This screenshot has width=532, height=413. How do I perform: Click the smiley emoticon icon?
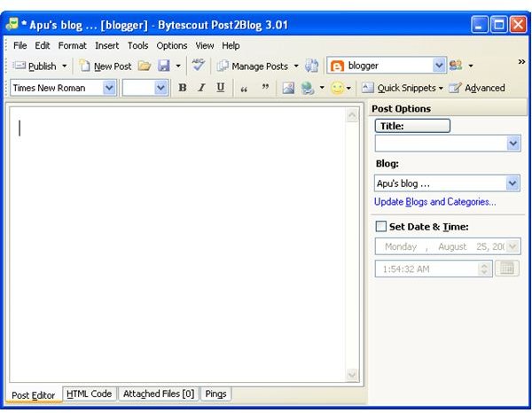337,88
